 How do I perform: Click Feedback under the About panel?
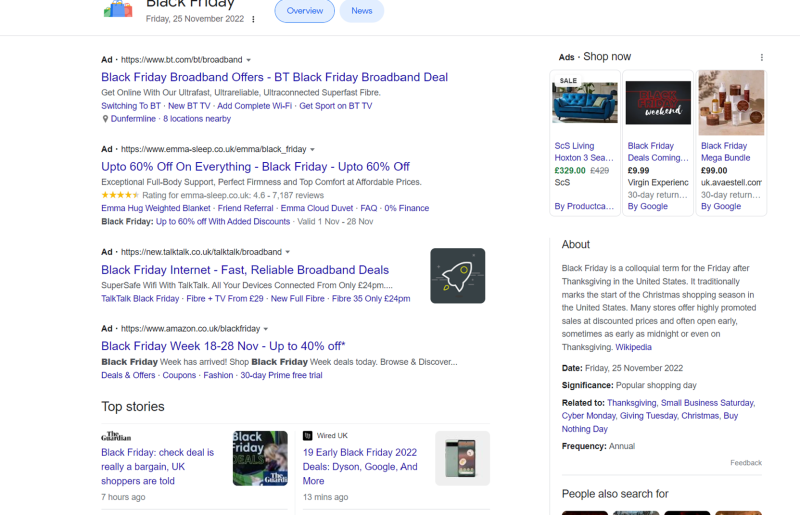[x=746, y=463]
